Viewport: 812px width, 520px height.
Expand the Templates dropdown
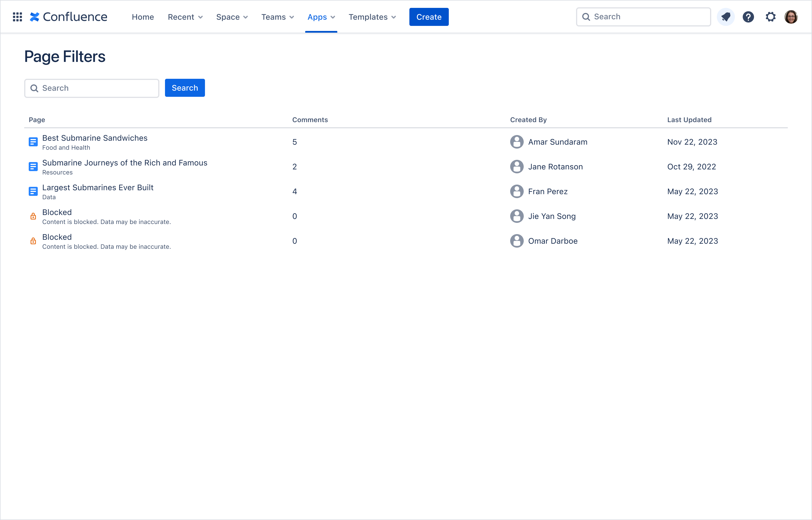coord(372,17)
